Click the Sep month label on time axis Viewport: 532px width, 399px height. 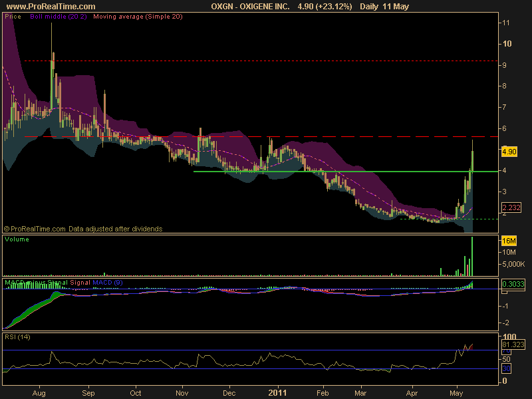(x=88, y=393)
